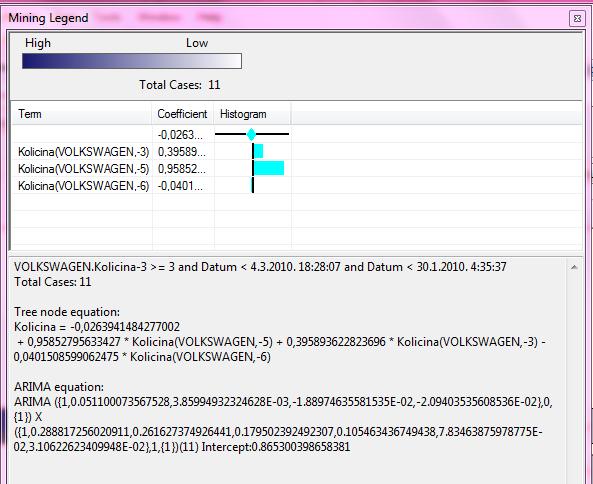Image resolution: width=593 pixels, height=484 pixels.
Task: Click the Total Cases: 11 label under the gradient
Action: [180, 85]
